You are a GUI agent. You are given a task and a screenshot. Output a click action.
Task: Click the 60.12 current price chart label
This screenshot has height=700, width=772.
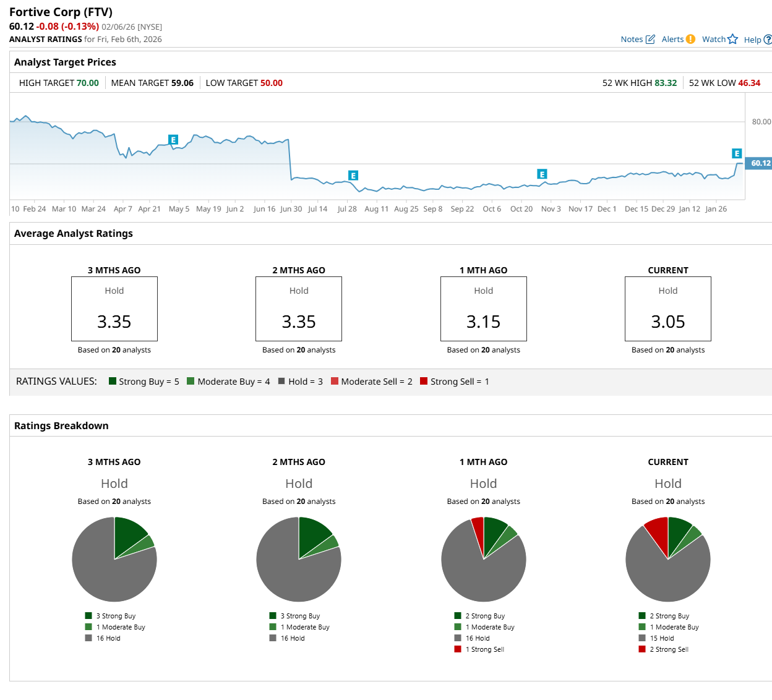[760, 163]
